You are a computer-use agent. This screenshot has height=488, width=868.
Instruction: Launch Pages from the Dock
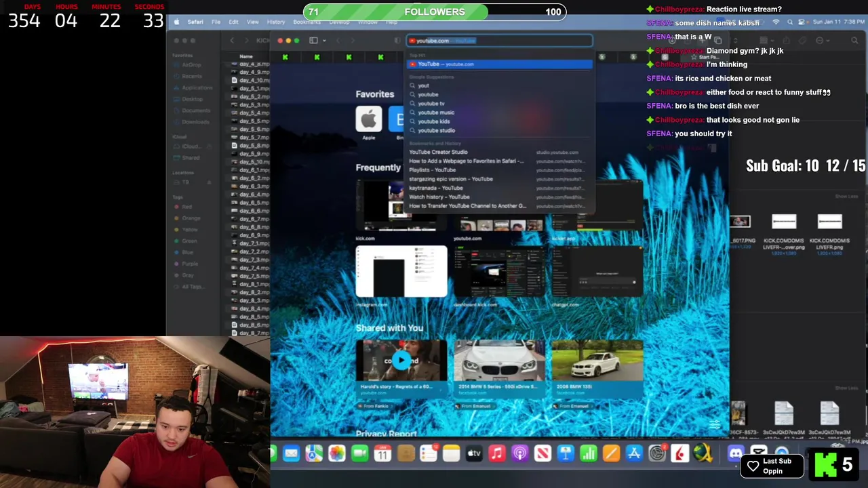click(x=611, y=453)
